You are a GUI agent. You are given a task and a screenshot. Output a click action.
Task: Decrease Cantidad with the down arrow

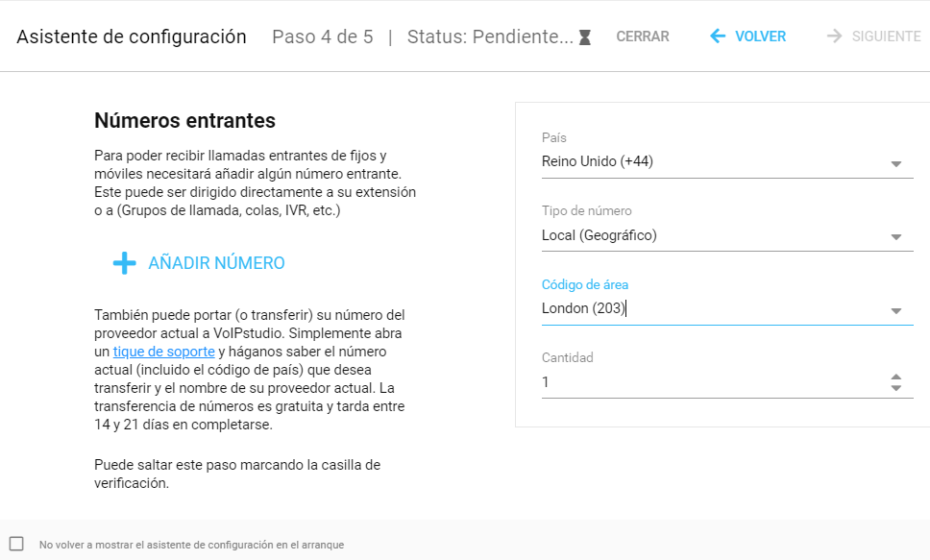pyautogui.click(x=895, y=388)
